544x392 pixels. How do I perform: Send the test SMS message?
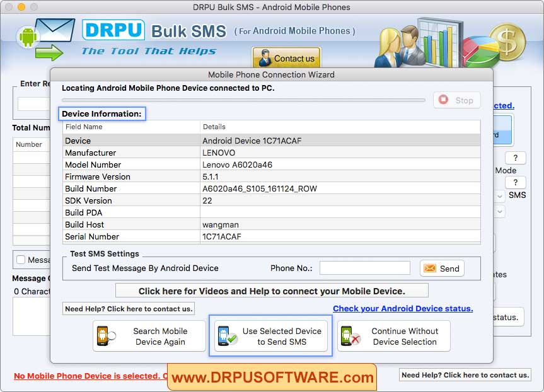tap(442, 268)
